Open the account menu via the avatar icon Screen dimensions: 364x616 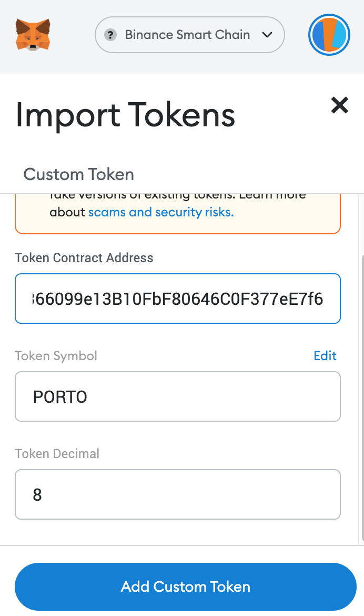[x=329, y=35]
